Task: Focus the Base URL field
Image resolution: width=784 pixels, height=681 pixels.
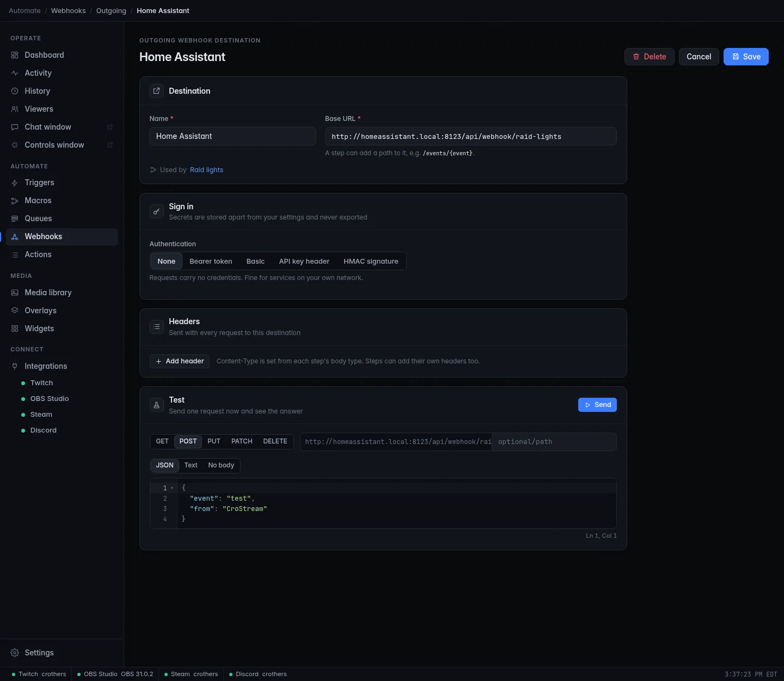Action: click(471, 136)
